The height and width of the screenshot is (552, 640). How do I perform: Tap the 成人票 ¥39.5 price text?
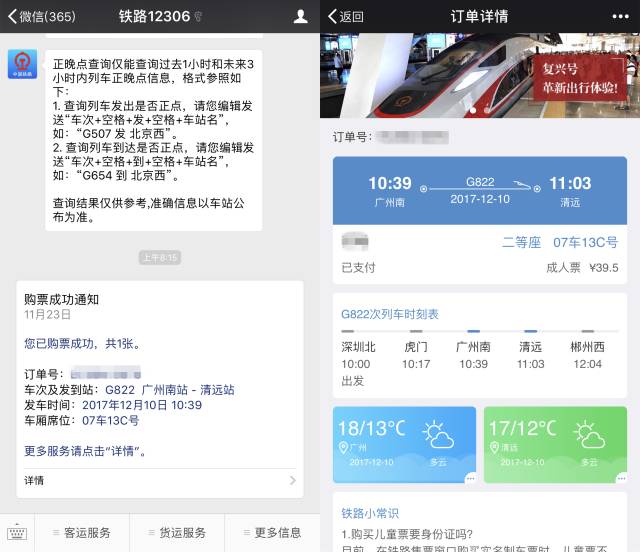pyautogui.click(x=582, y=268)
